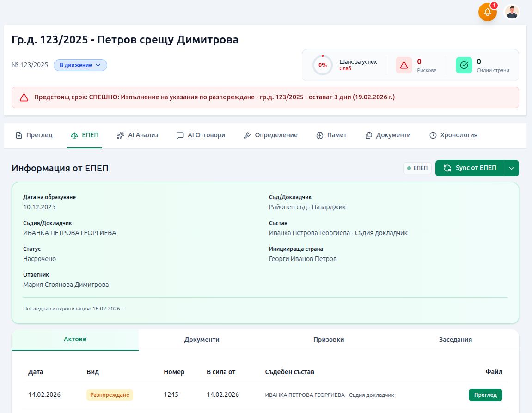Click the 0% success chance progress circle
532x413 pixels.
click(x=322, y=65)
